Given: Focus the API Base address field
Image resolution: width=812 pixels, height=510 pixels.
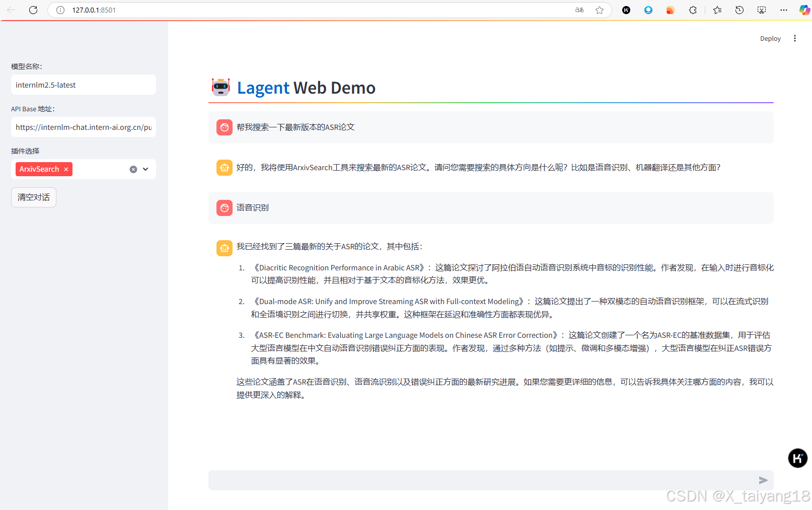Looking at the screenshot, I should tap(84, 127).
